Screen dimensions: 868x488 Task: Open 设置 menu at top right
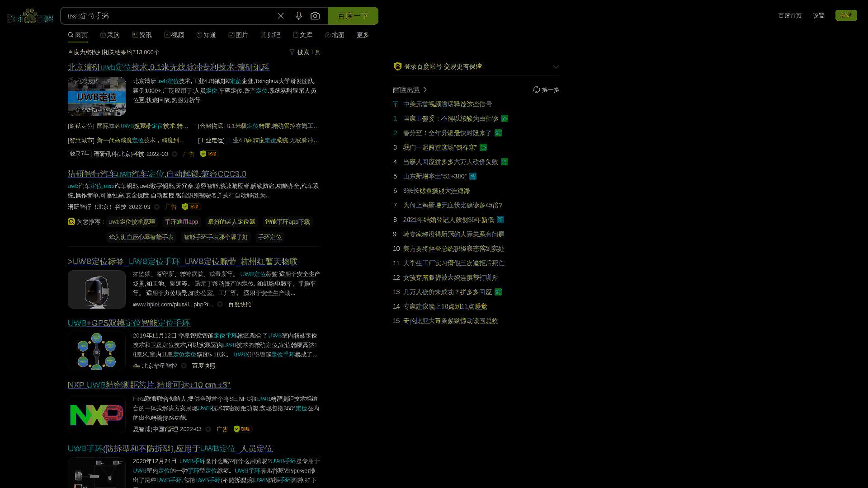pyautogui.click(x=819, y=15)
